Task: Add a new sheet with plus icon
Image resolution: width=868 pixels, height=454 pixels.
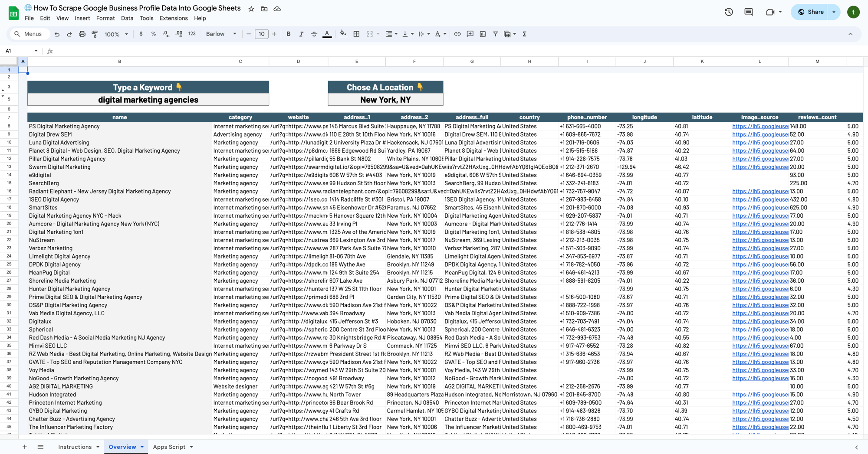Action: coord(25,447)
